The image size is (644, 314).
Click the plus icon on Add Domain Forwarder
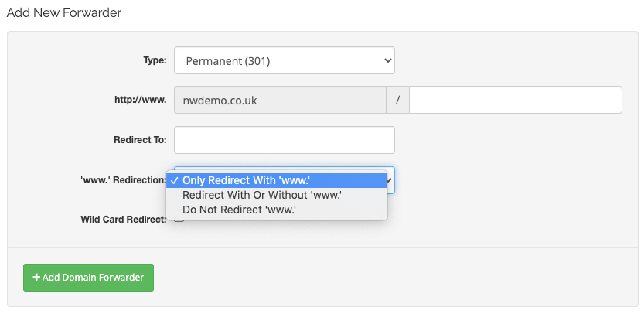coord(36,278)
